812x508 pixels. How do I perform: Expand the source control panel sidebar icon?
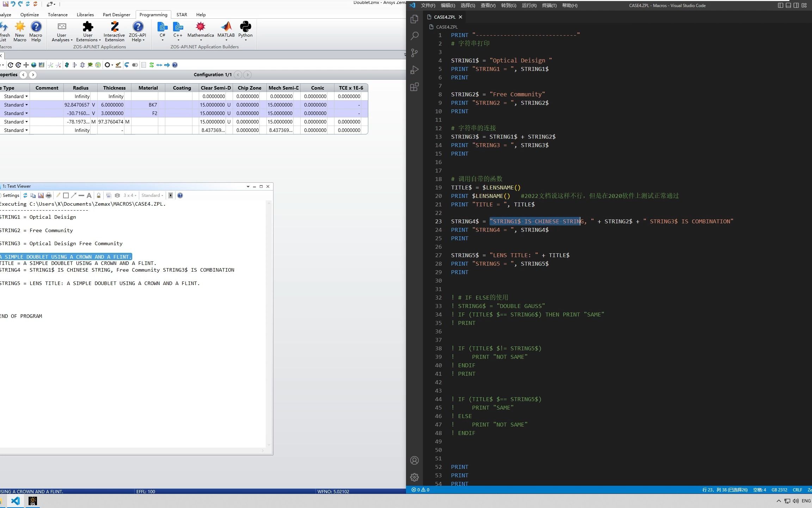[x=414, y=52]
